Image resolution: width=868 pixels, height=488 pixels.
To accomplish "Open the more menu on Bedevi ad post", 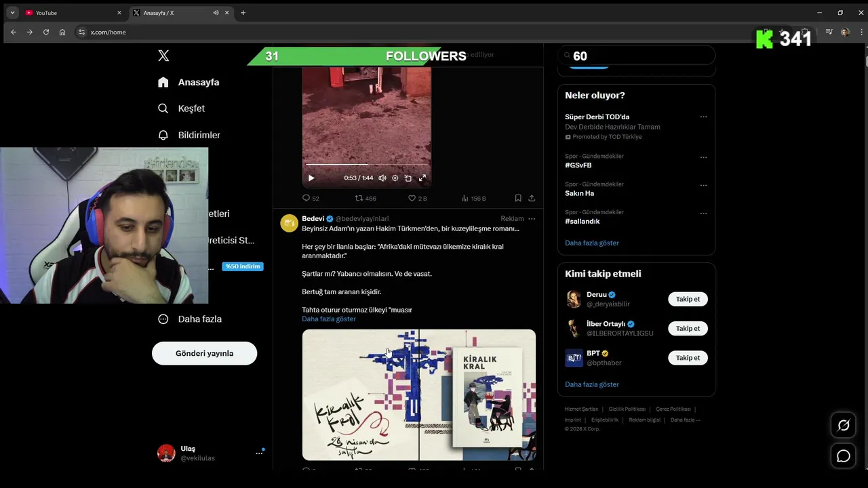I will [x=532, y=219].
